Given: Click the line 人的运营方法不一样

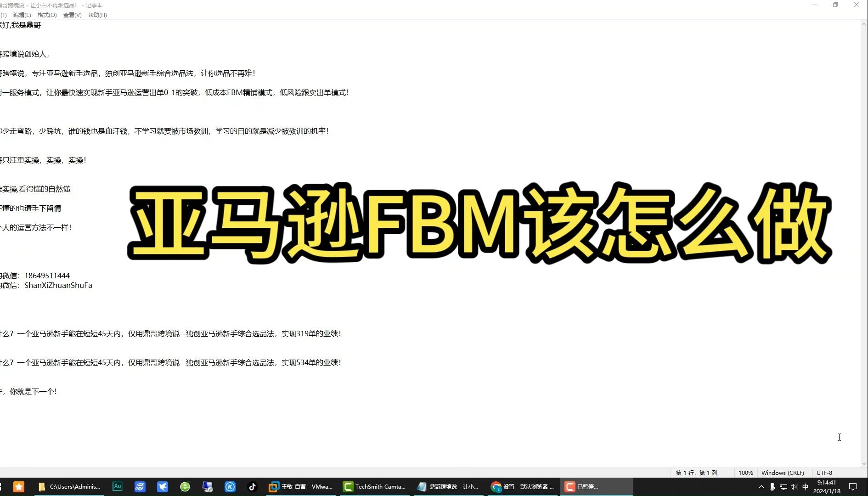Looking at the screenshot, I should [x=36, y=227].
